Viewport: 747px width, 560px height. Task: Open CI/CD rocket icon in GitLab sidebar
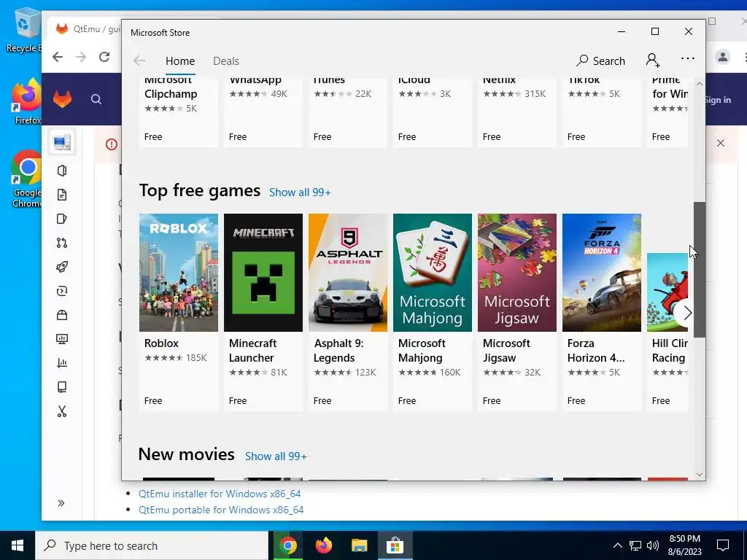pos(62,267)
